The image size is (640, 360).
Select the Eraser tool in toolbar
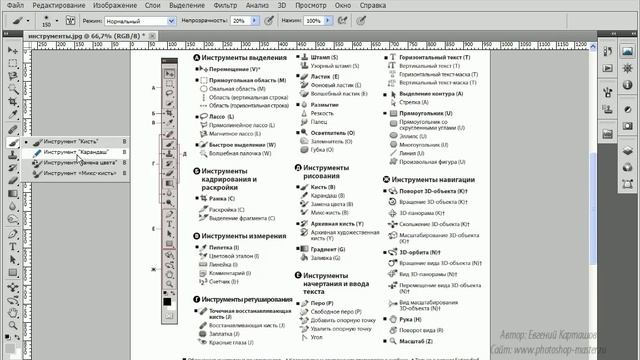point(13,180)
